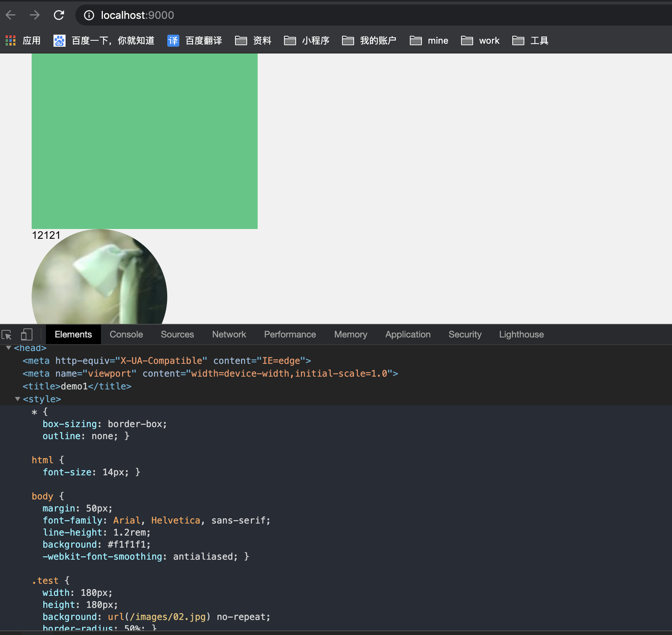Click the line-height: 1.2rem line
This screenshot has width=672, height=635.
click(97, 533)
